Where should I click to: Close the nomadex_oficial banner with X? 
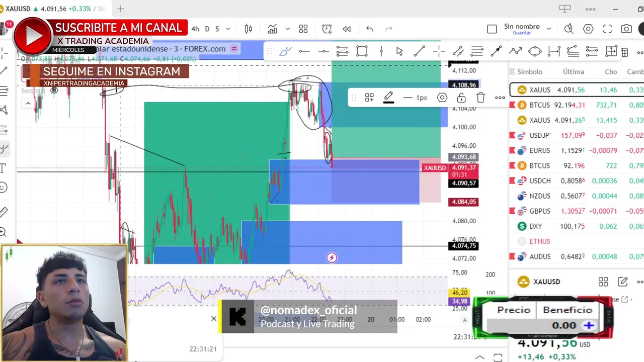coord(214,318)
